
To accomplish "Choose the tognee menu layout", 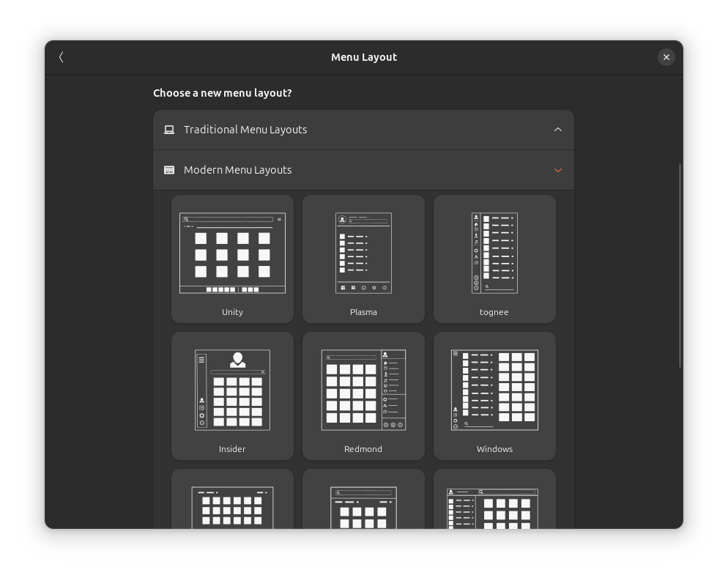I will [x=494, y=259].
